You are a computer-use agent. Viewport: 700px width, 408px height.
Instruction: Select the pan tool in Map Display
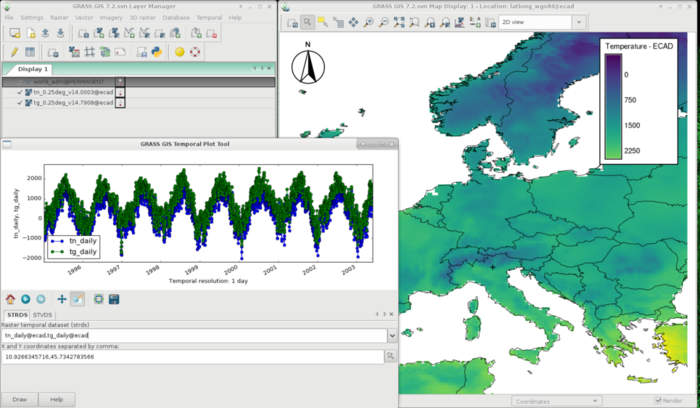353,22
